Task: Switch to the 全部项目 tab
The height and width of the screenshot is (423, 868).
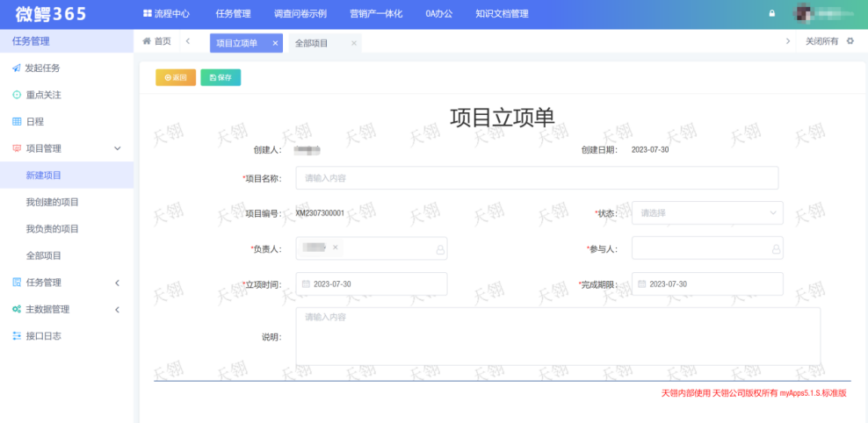Action: click(x=312, y=43)
